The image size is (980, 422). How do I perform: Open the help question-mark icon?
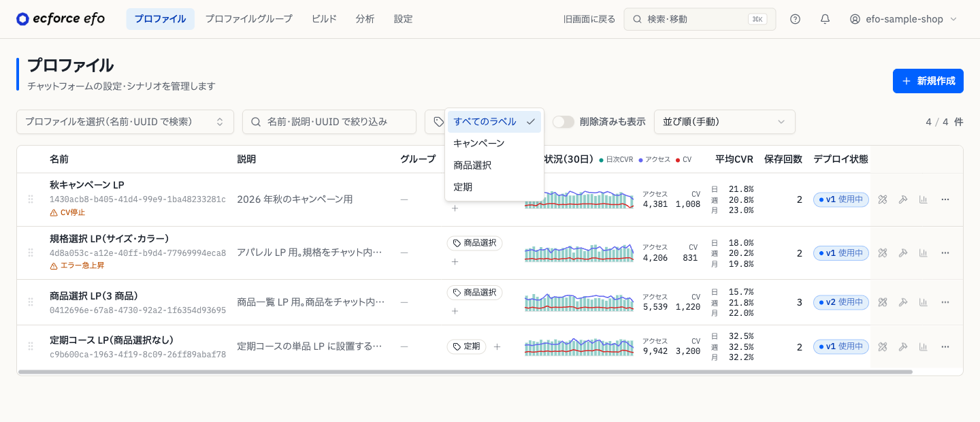point(795,19)
